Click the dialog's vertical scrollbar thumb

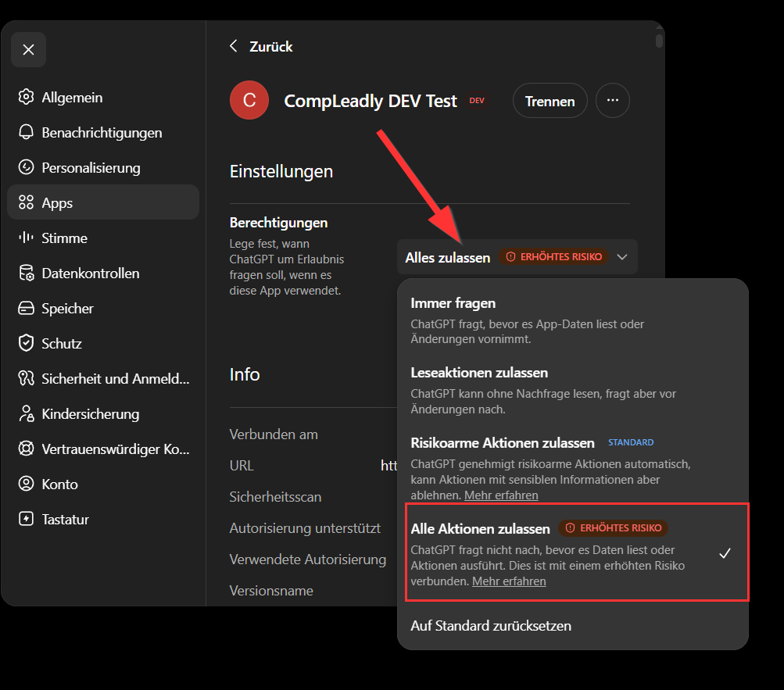(x=660, y=41)
